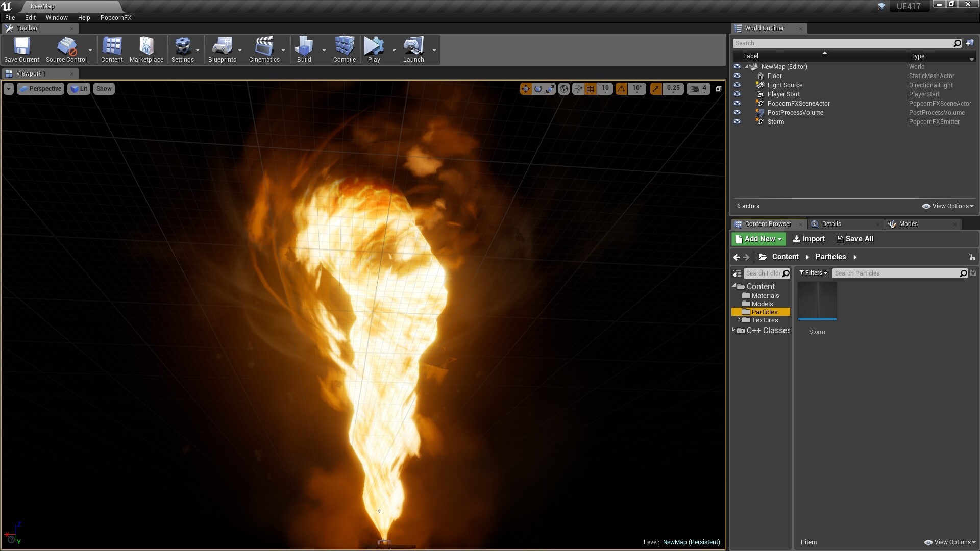980x551 pixels.
Task: Switch to the Modes tab
Action: 909,223
